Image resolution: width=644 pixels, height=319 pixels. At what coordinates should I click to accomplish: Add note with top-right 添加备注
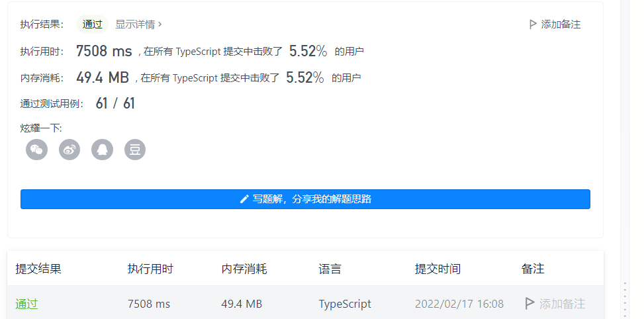coord(555,24)
